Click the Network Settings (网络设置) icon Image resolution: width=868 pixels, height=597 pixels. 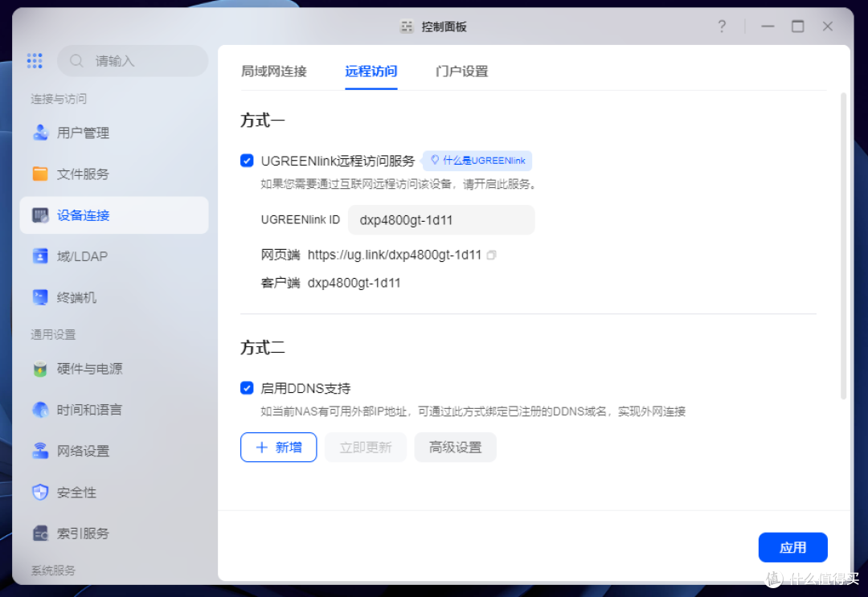[40, 451]
